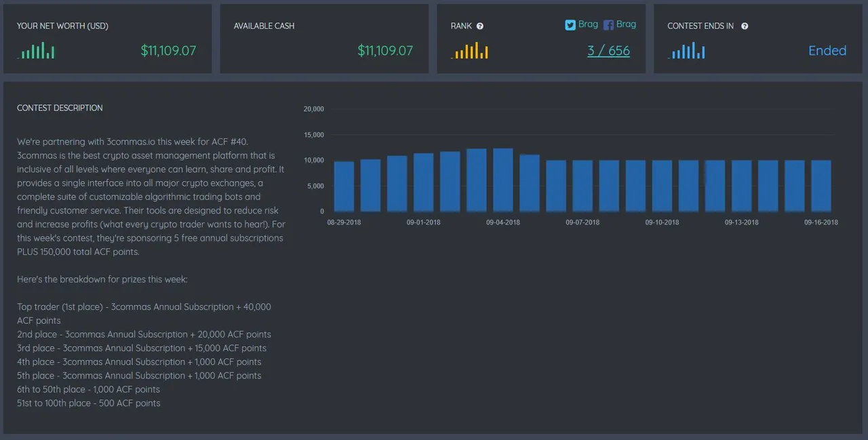Click the 09-16-2018 date label
The image size is (868, 440).
tap(821, 222)
